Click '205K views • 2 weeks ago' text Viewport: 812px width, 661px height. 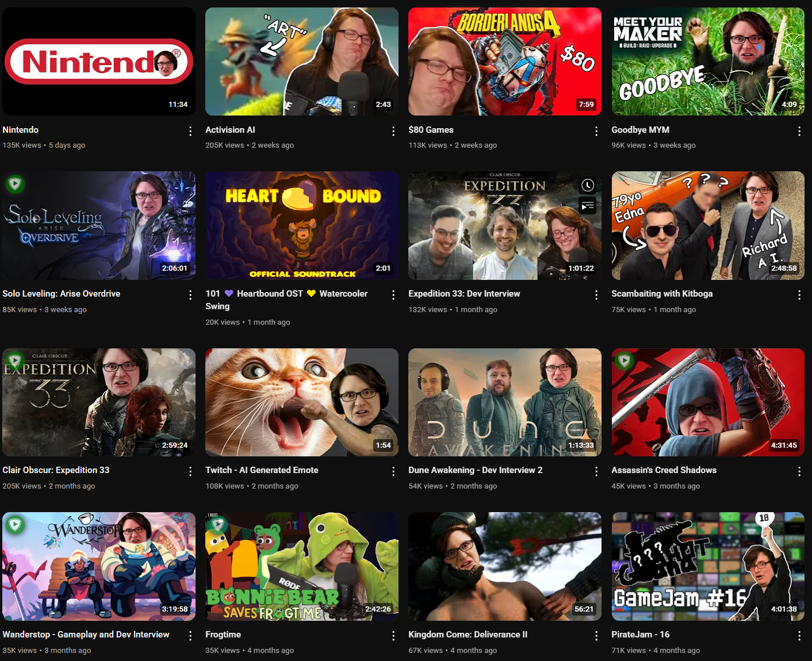point(250,145)
